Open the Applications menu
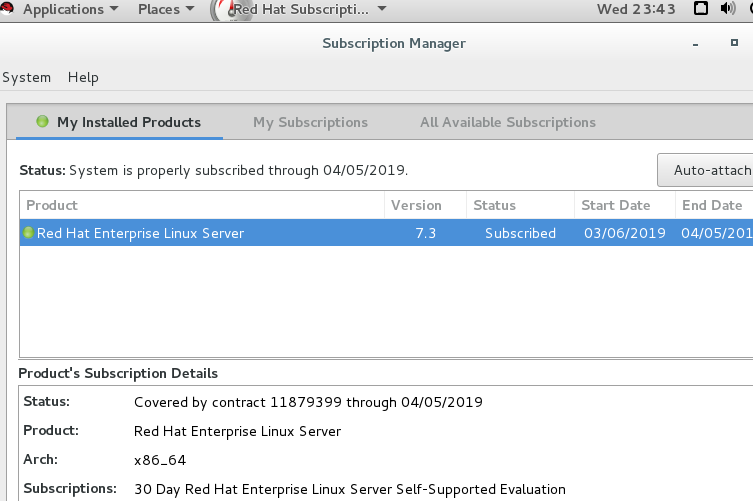 tap(70, 9)
